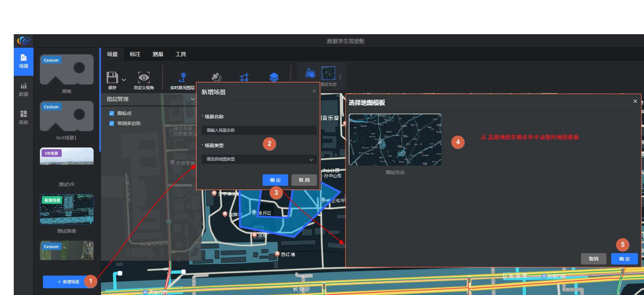Open the 自定义视角 custom view tool
The width and height of the screenshot is (644, 295).
[x=144, y=78]
